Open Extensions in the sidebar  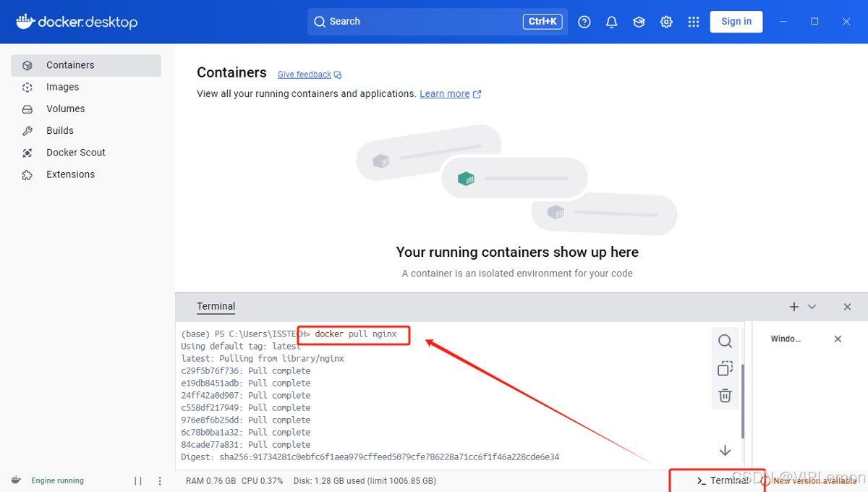[86, 174]
